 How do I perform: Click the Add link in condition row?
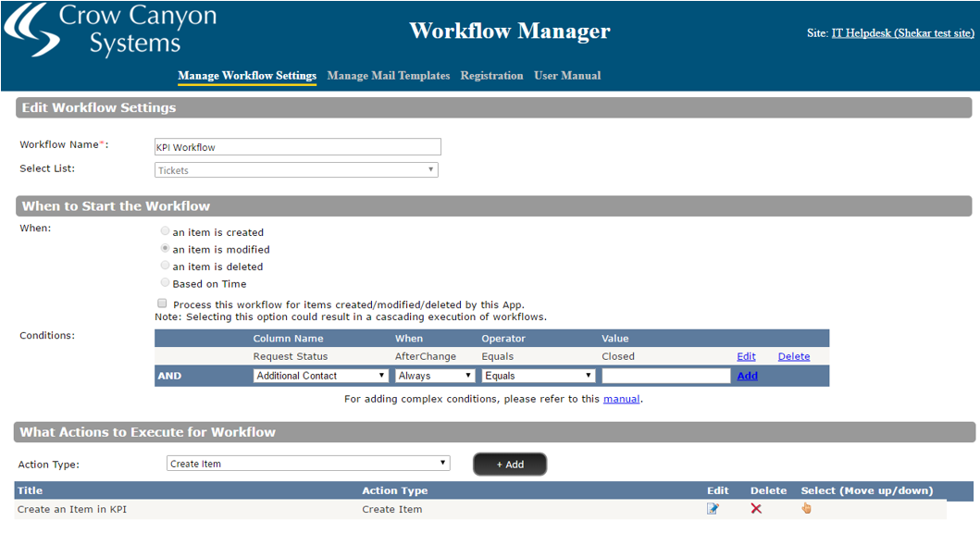(x=748, y=376)
